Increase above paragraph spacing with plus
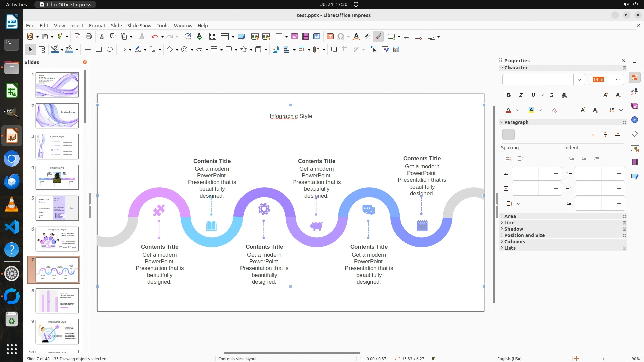The image size is (644, 362). coord(556,174)
